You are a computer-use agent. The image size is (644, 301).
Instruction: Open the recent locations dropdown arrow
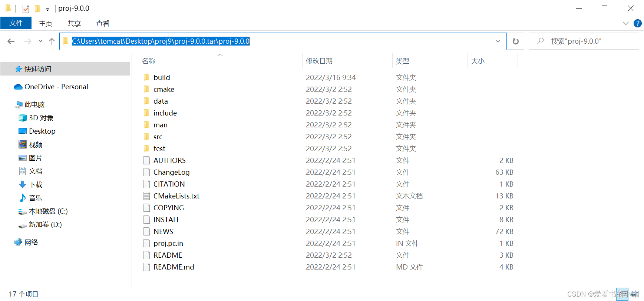(x=40, y=41)
